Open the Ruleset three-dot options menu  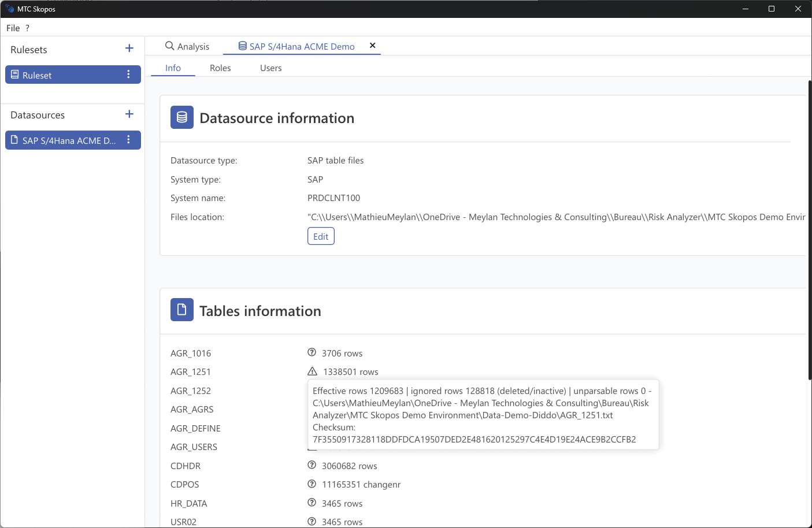(x=128, y=75)
